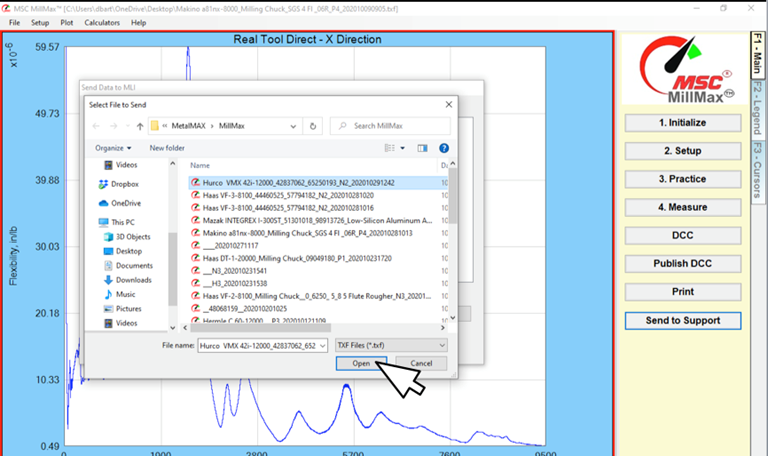Select Music in navigation pane

click(x=120, y=294)
